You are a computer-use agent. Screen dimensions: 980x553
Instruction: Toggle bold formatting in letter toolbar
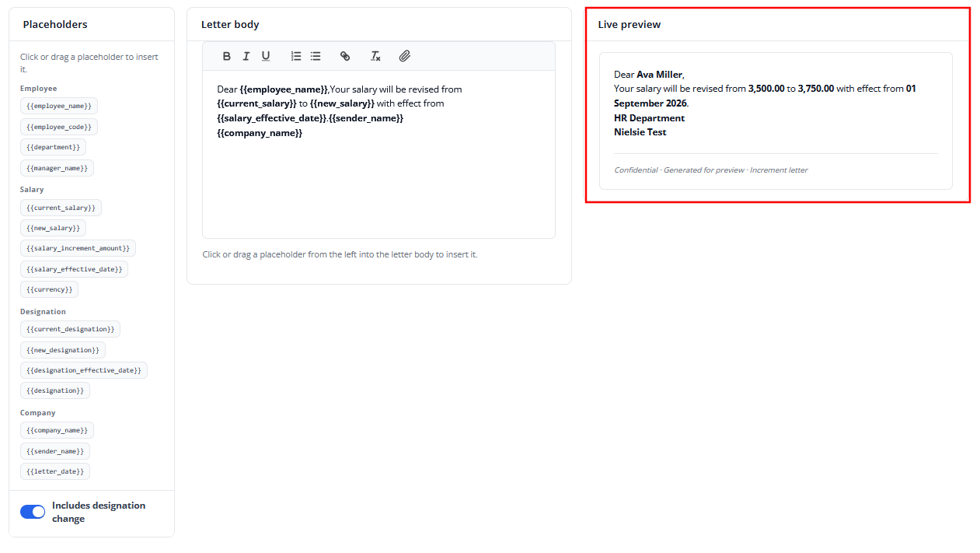(227, 56)
